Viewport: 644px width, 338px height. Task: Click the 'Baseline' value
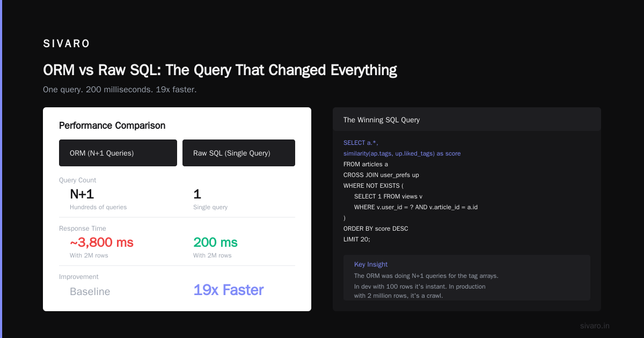[90, 292]
